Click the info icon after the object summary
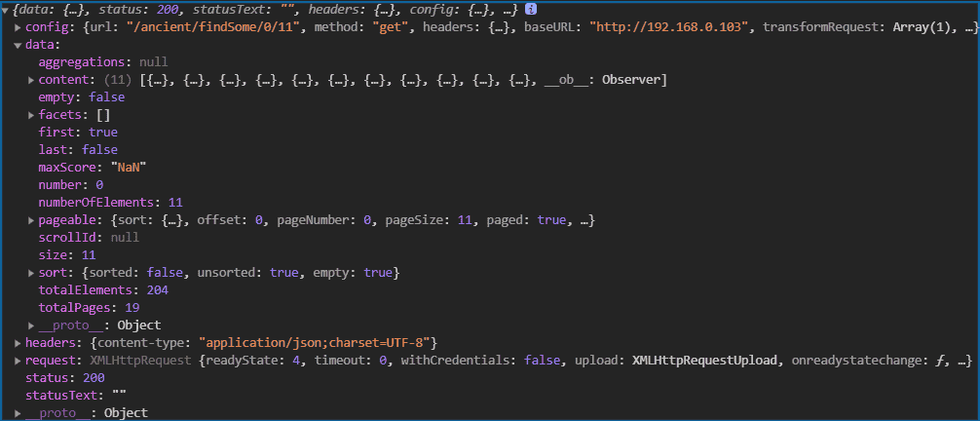Viewport: 980px width, 421px height. pos(530,10)
